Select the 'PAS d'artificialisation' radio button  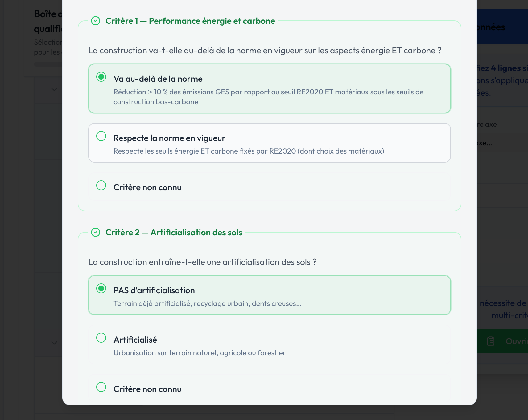tap(101, 289)
